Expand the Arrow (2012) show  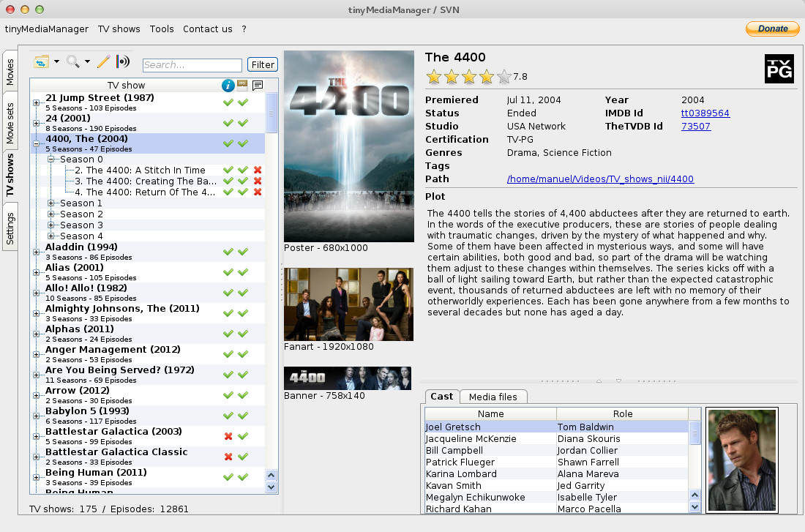37,395
